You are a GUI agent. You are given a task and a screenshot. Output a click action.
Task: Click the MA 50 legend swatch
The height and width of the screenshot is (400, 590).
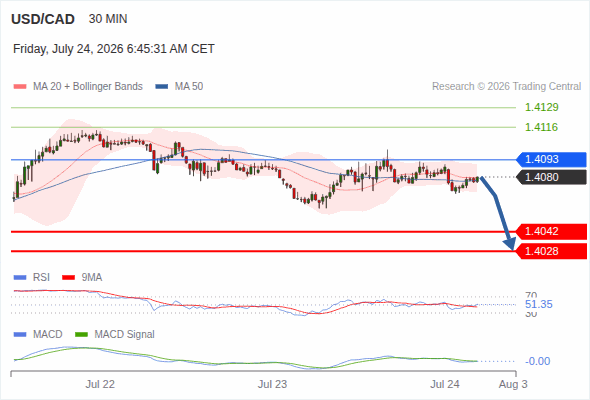(x=162, y=87)
